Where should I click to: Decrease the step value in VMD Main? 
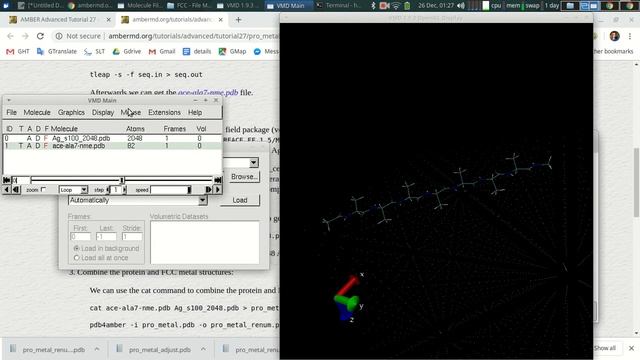click(108, 190)
